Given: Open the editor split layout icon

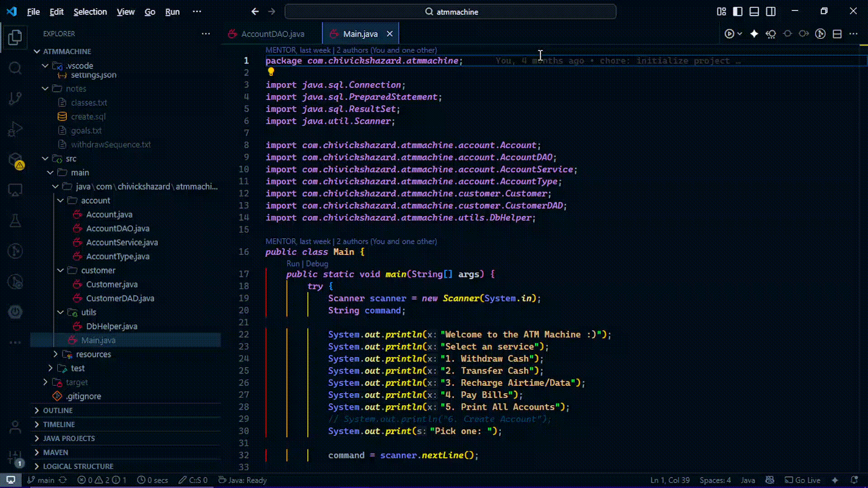Looking at the screenshot, I should click(837, 34).
